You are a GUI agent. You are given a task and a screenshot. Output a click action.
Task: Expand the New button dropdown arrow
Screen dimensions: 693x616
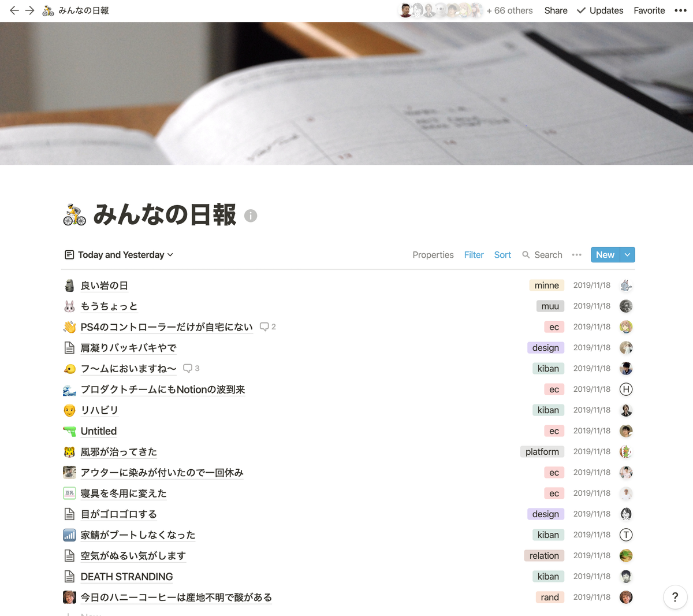[x=628, y=255]
